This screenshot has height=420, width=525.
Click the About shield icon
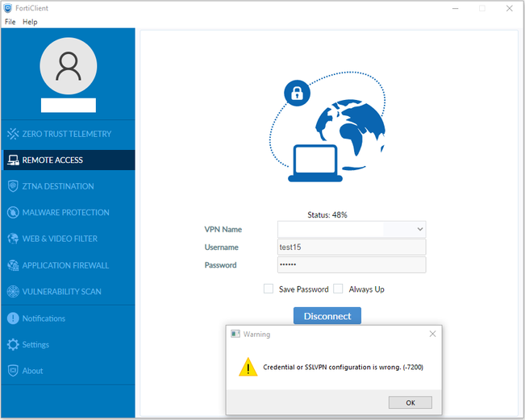point(13,371)
